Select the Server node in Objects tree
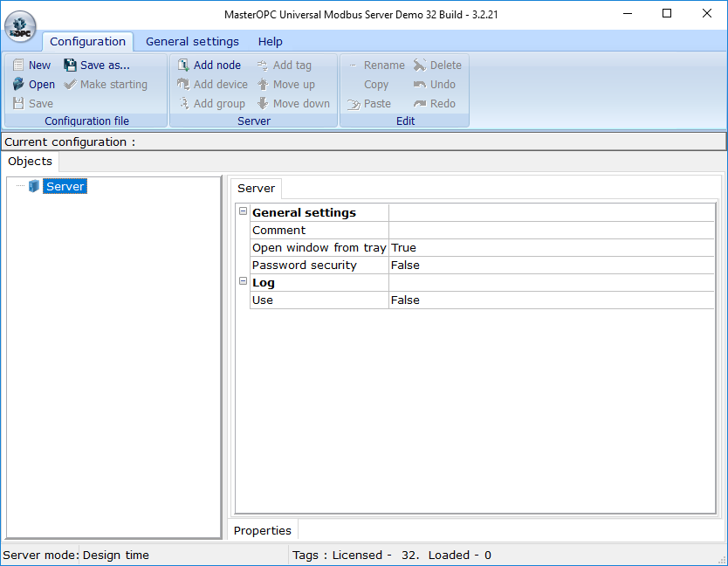Viewport: 728px width, 566px height. [x=65, y=186]
